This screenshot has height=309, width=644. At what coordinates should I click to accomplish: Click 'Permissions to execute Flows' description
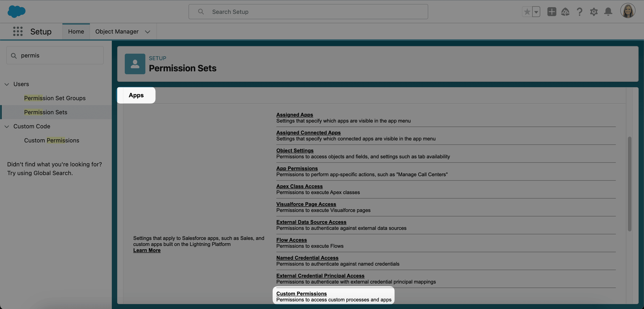[310, 246]
